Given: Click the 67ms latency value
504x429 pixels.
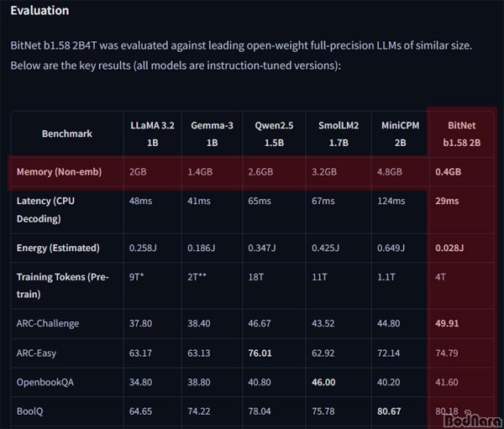Looking at the screenshot, I should tap(323, 201).
